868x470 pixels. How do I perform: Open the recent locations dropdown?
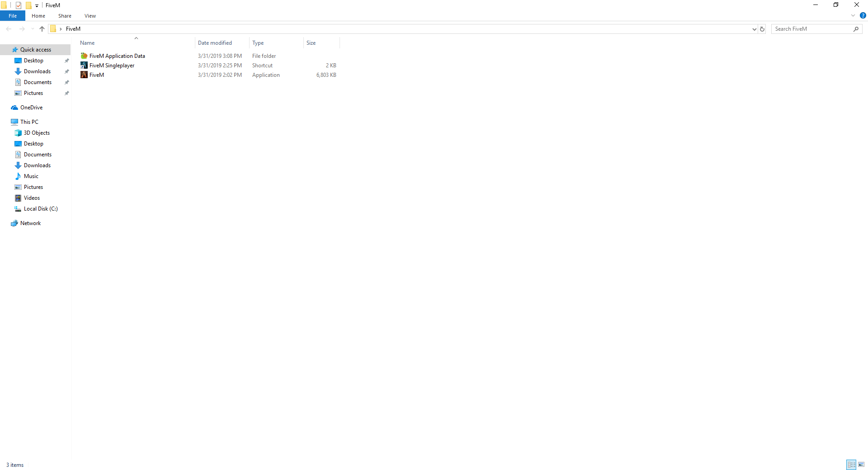(x=33, y=29)
